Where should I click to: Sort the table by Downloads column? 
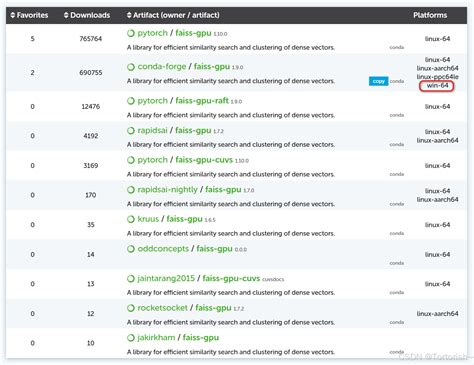click(87, 15)
